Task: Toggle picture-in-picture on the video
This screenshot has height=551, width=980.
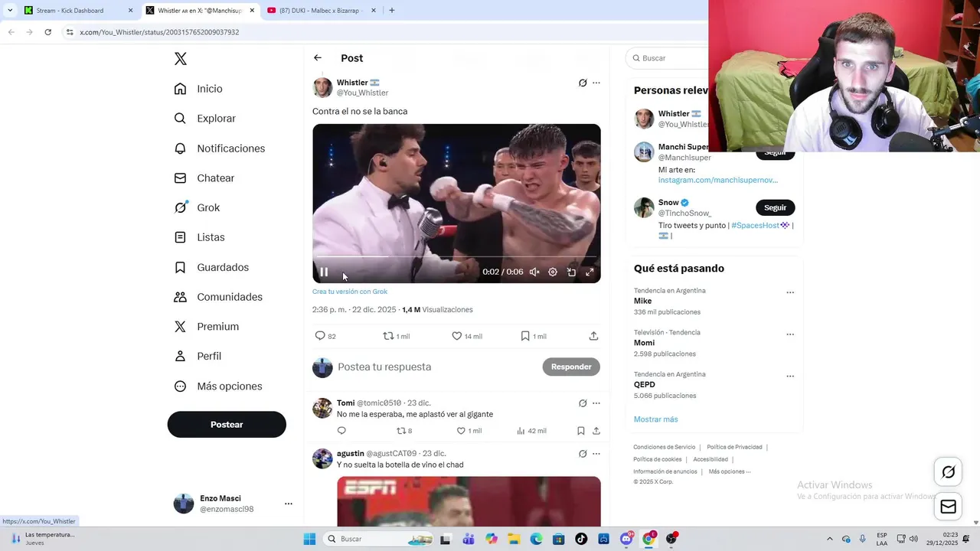Action: (571, 272)
